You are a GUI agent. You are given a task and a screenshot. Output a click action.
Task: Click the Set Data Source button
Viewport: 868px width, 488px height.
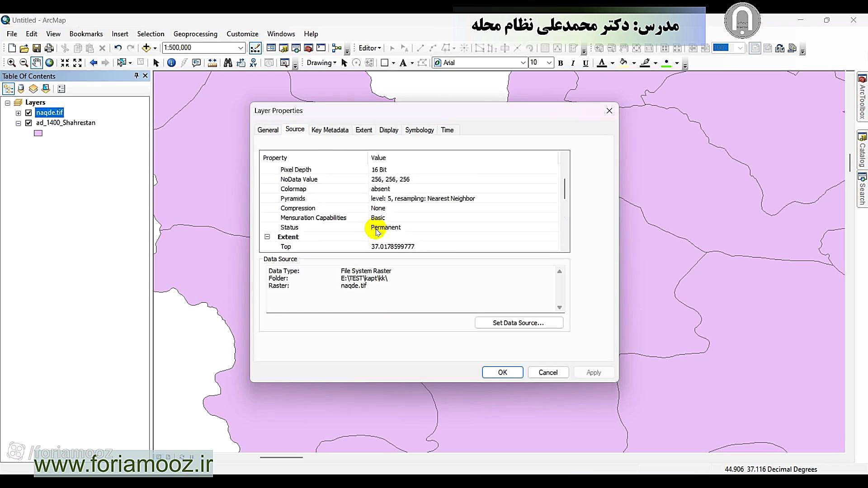tap(519, 323)
